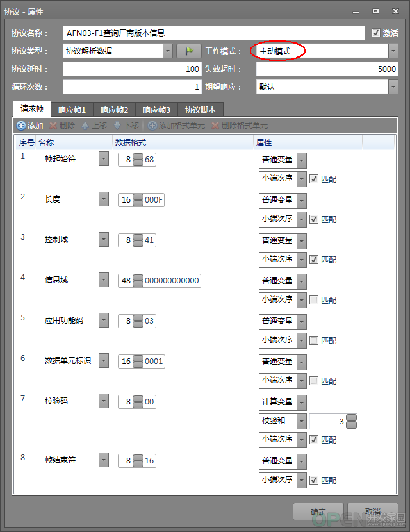Click the 删除 red X toolbar icon
Image resolution: width=410 pixels, height=532 pixels.
click(53, 126)
